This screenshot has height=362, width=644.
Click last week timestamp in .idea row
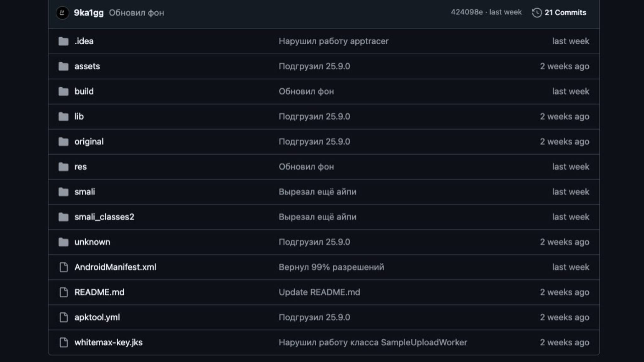571,41
